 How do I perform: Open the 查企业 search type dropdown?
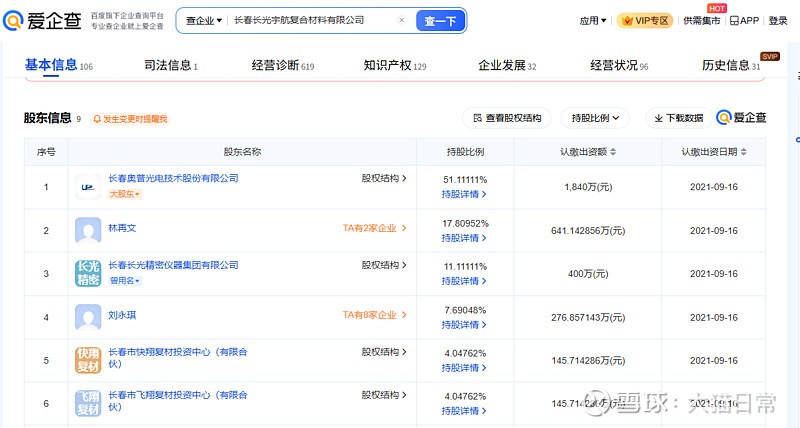click(x=204, y=20)
